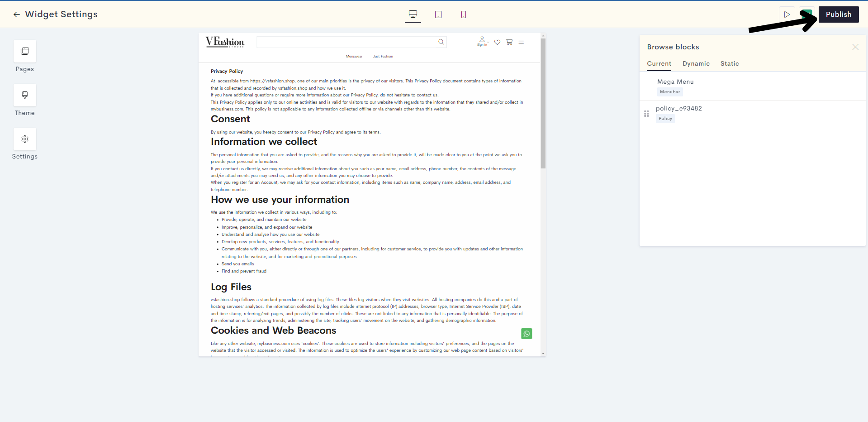
Task: Close the Browse blocks panel
Action: click(x=855, y=47)
